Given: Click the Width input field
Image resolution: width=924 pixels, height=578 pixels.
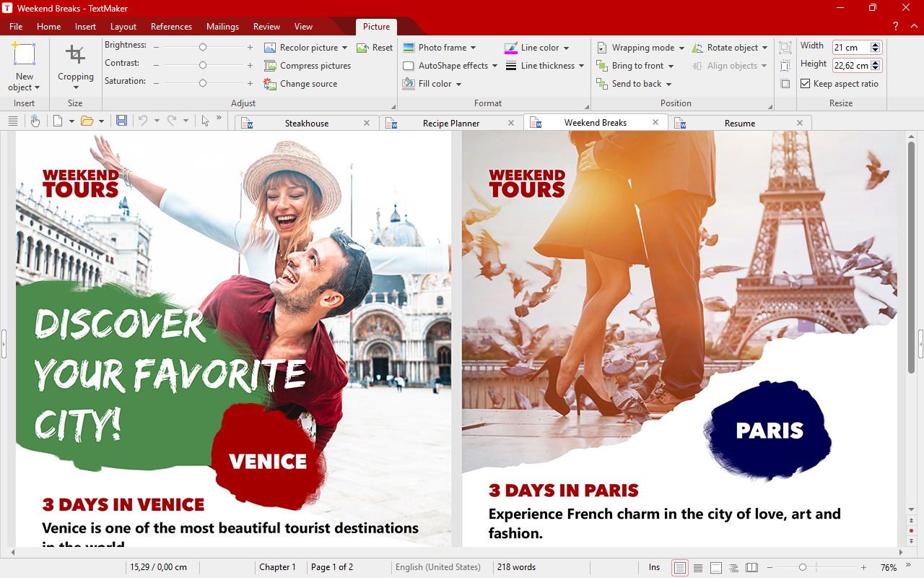Looking at the screenshot, I should [x=852, y=48].
